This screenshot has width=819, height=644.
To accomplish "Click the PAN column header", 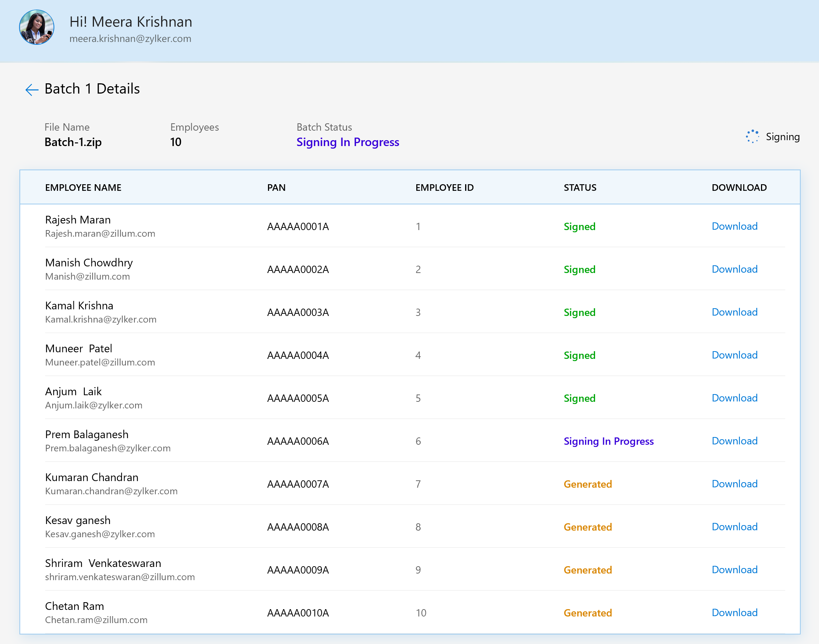I will pos(276,188).
